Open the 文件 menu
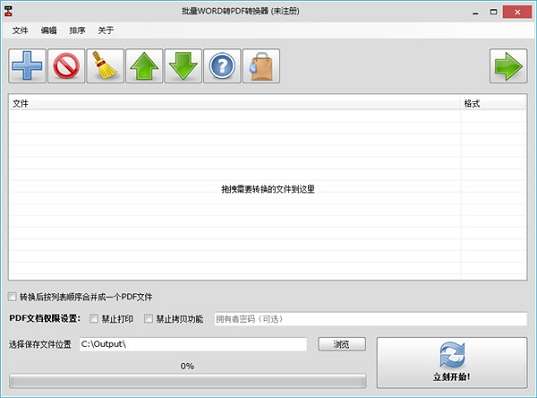Image resolution: width=537 pixels, height=398 pixels. 20,30
